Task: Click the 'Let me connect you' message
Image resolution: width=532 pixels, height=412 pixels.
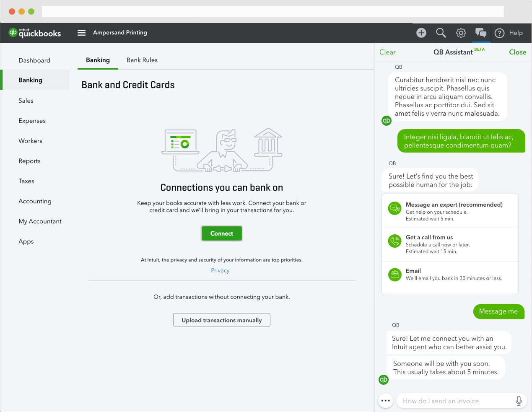Action: click(449, 342)
